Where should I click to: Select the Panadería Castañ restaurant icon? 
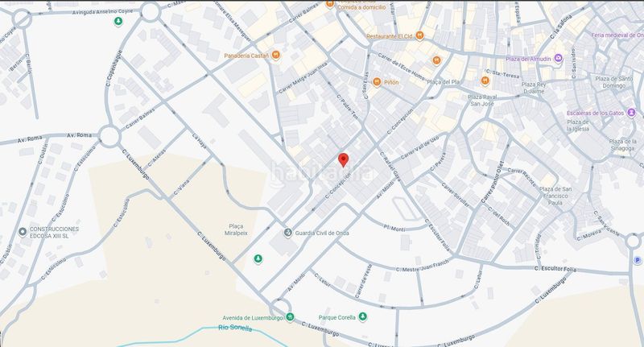coord(275,55)
